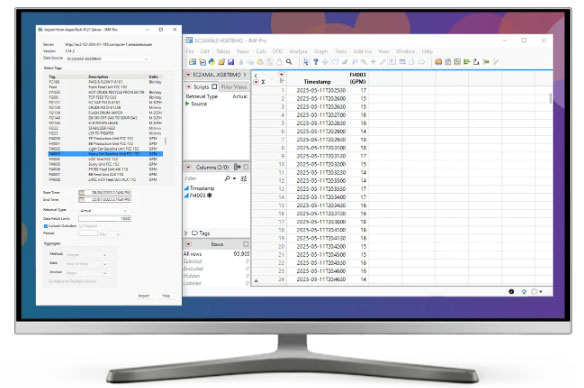This screenshot has width=584, height=388.
Task: Click the Help button in import dialog
Action: click(x=166, y=296)
